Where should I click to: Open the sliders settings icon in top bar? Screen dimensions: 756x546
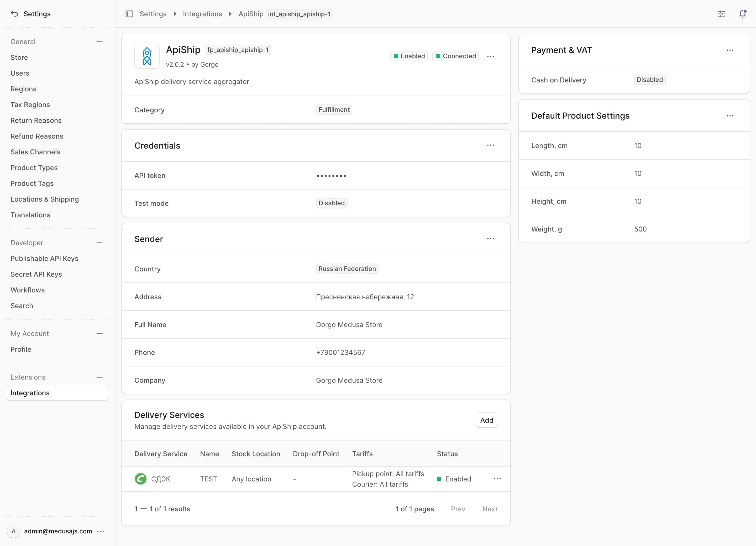click(721, 14)
